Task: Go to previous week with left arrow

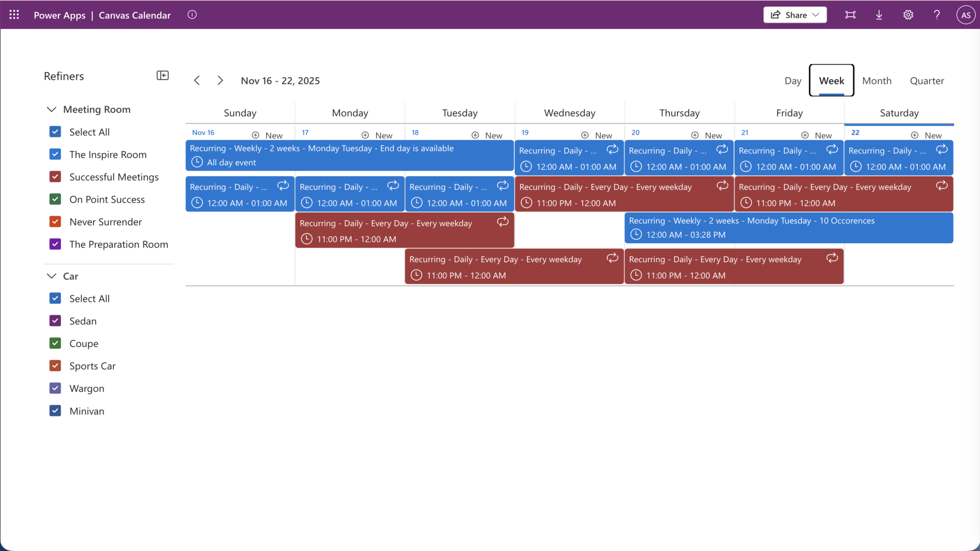Action: (x=197, y=81)
